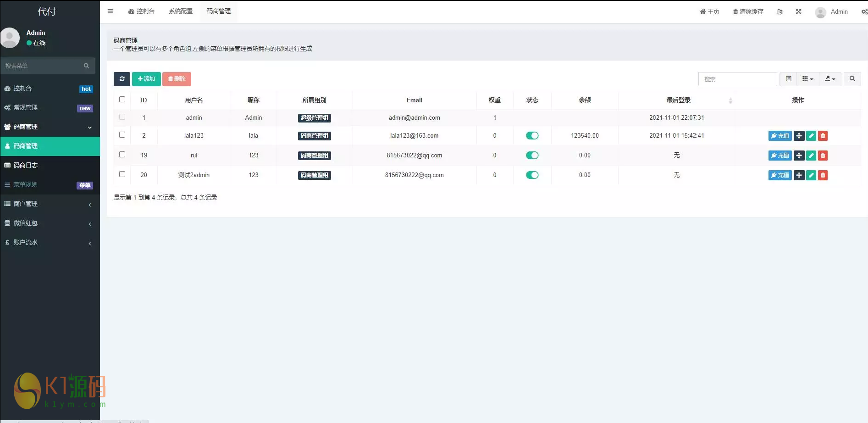Viewport: 868px width, 423px height.
Task: Open the 控制台 tab in top bar
Action: [141, 11]
